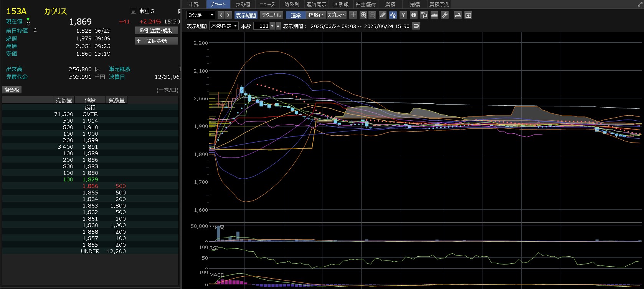Image resolution: width=644 pixels, height=289 pixels.
Task: Click ask price 1,879 in order board
Action: (90, 179)
